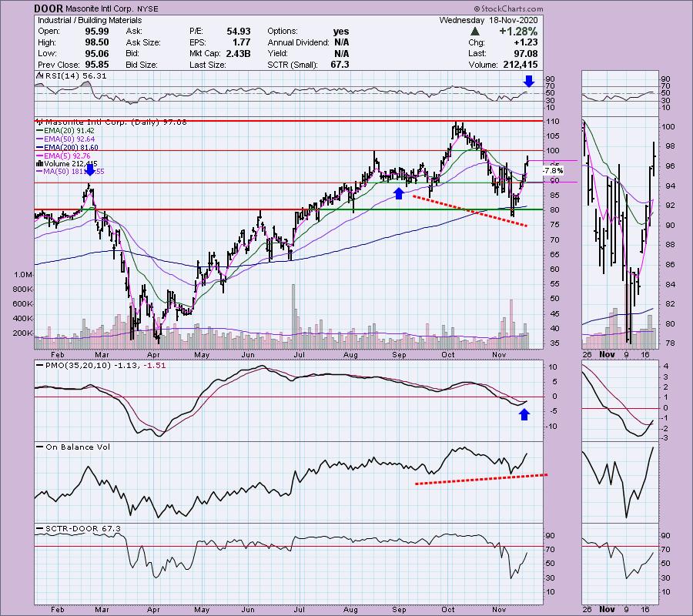Select the Last price 97.08 in header
This screenshot has width=693, height=616.
(x=525, y=53)
